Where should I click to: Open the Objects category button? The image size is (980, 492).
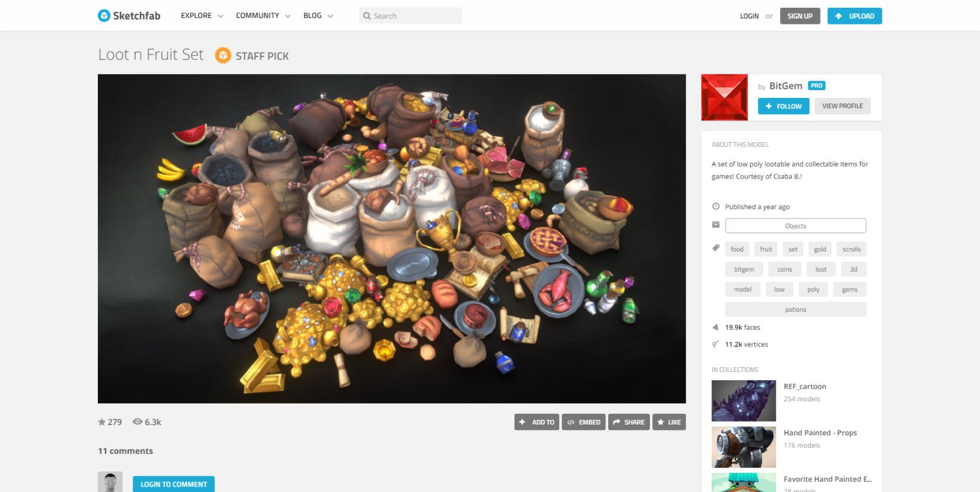(795, 226)
